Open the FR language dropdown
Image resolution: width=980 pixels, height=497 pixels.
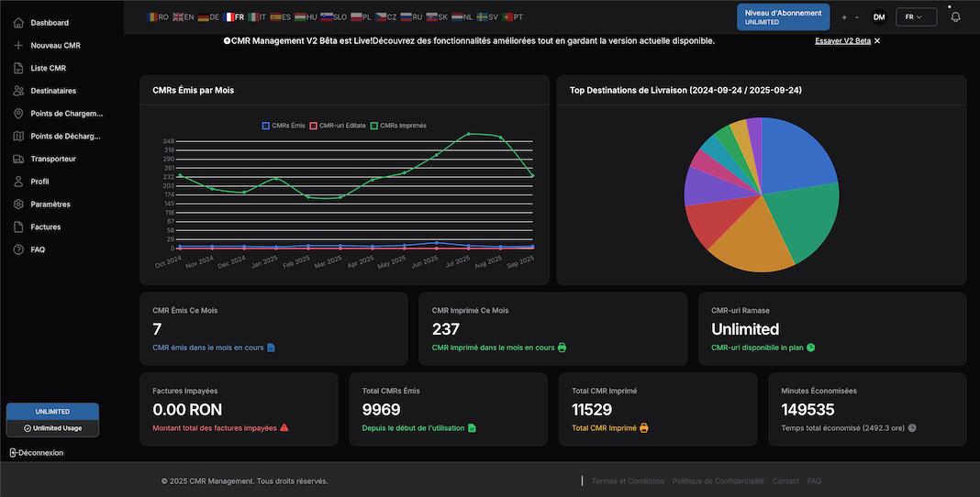(x=915, y=17)
